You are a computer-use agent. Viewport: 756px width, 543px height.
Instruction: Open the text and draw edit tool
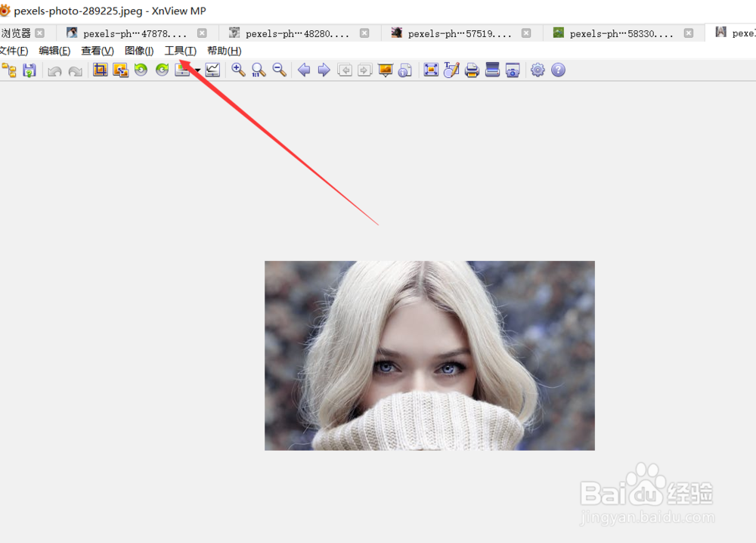pos(451,70)
